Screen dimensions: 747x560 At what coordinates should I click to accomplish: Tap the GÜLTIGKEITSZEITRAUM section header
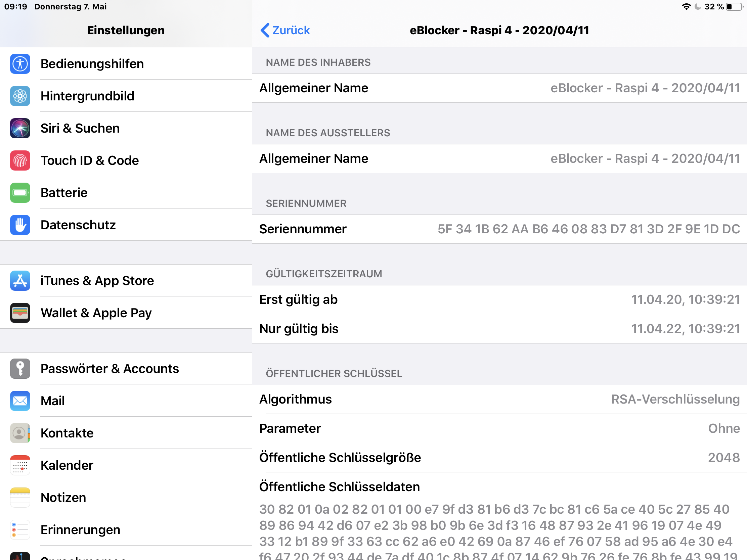pyautogui.click(x=324, y=274)
